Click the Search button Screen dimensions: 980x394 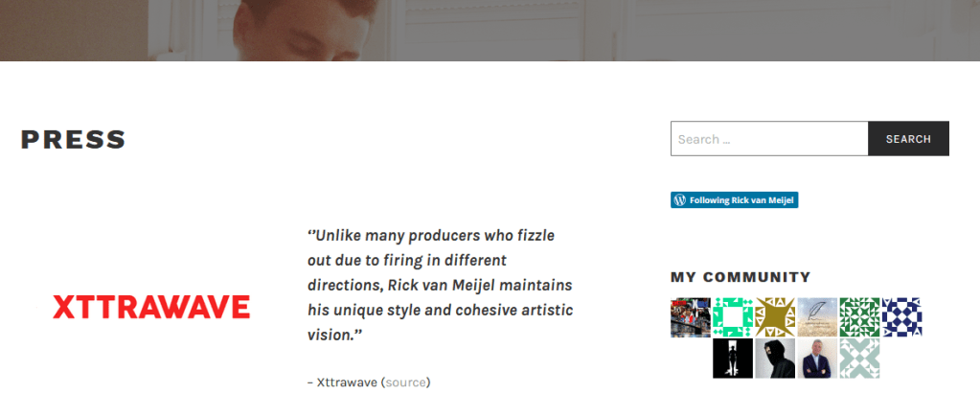[x=908, y=139]
